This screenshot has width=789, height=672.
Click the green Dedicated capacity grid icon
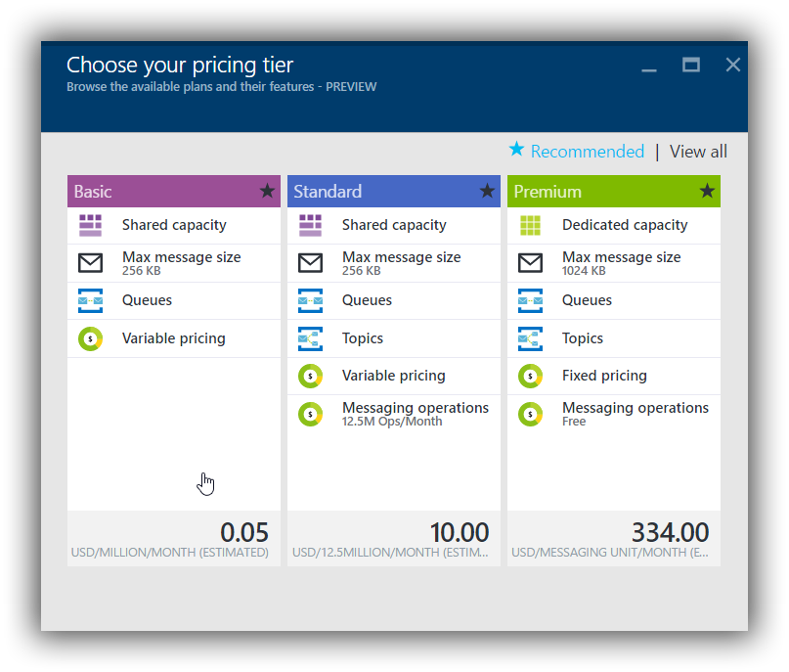click(x=530, y=225)
